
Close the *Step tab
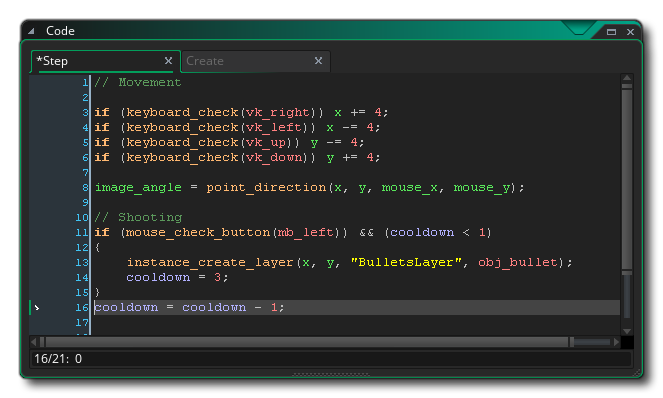coord(168,61)
